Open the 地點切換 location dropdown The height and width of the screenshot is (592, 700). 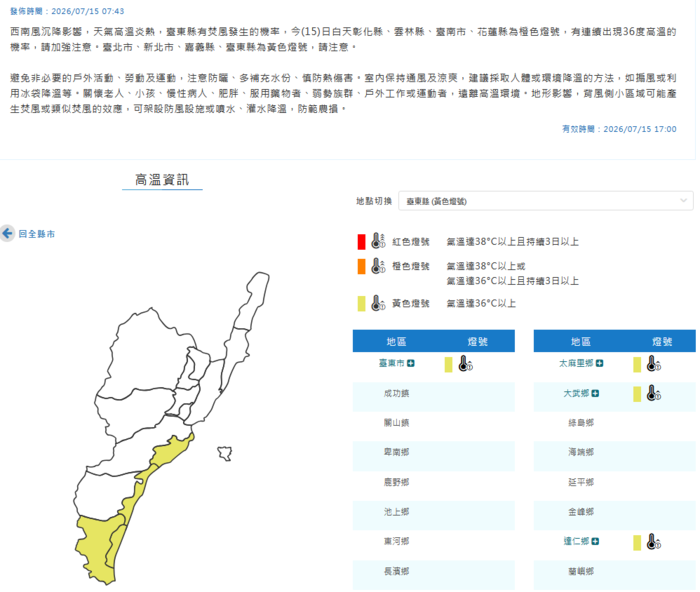(546, 201)
